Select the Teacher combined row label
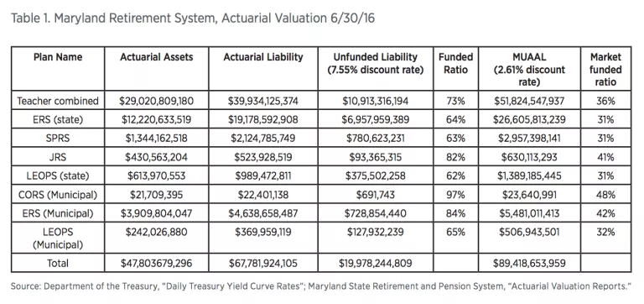The height and width of the screenshot is (304, 644). (58, 101)
